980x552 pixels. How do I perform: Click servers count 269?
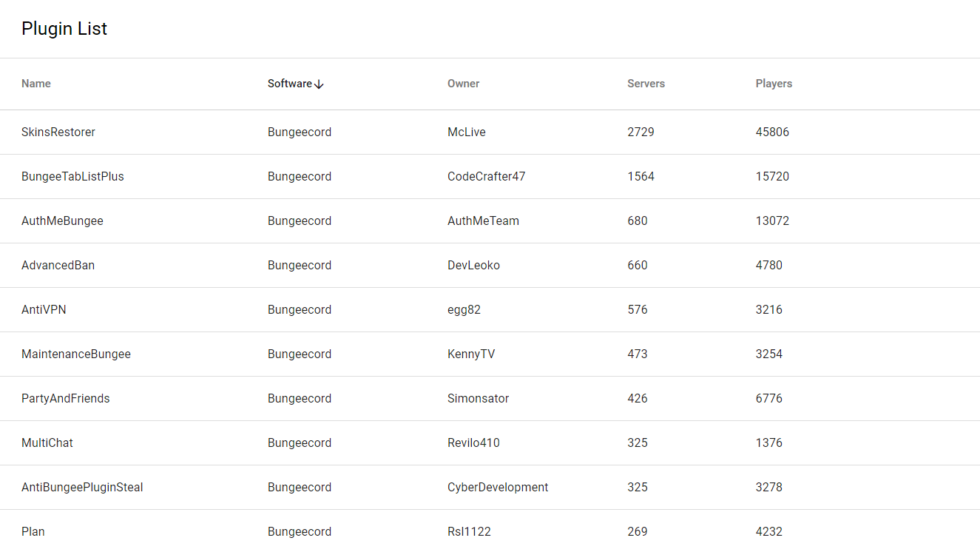tap(638, 532)
